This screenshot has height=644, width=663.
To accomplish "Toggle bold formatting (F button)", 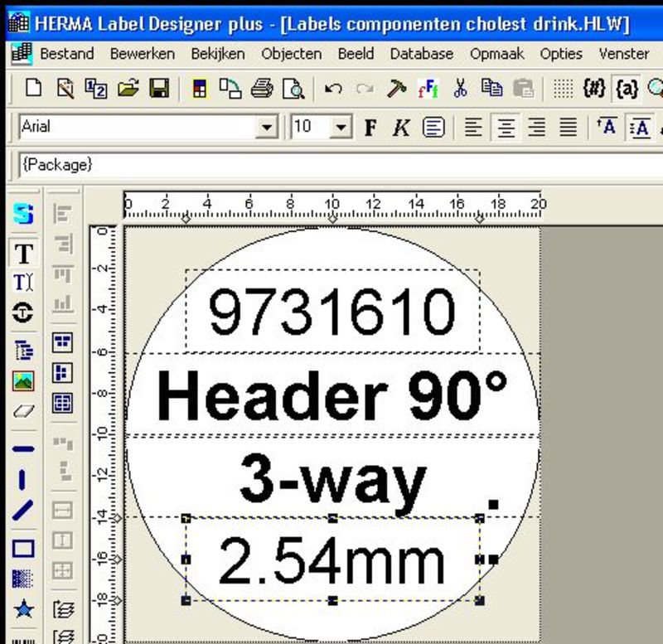I will coord(370,128).
